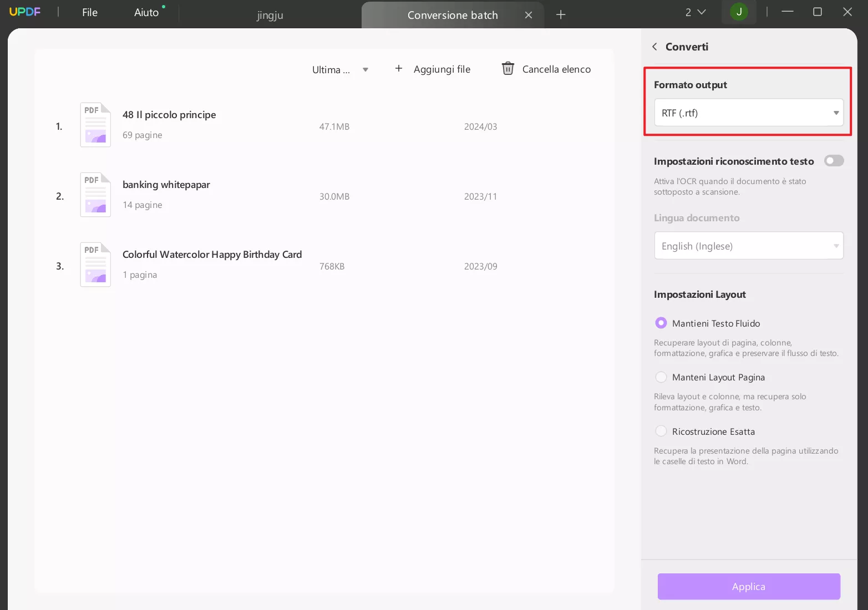The height and width of the screenshot is (610, 868).
Task: Click the trash icon for Cancella elenco
Action: click(508, 69)
